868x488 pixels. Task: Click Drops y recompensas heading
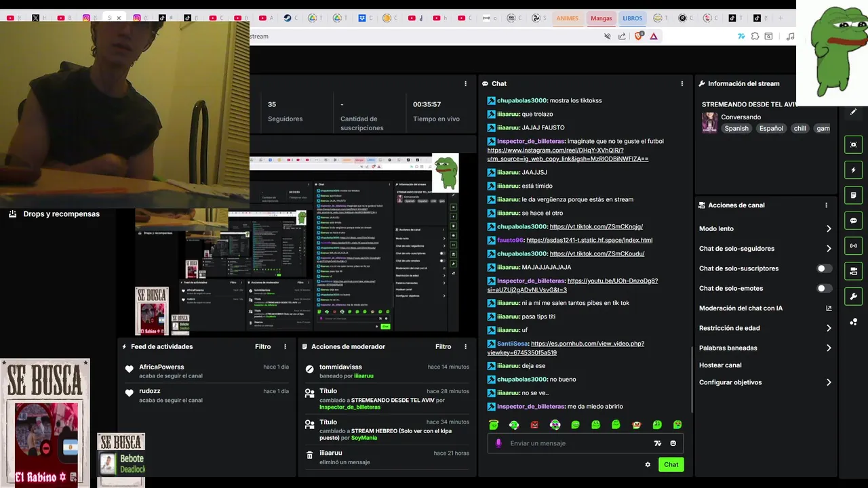click(61, 214)
